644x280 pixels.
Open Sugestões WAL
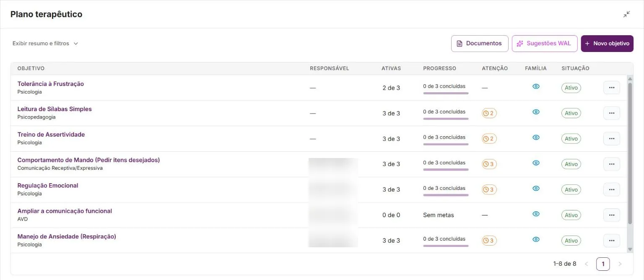coord(545,44)
